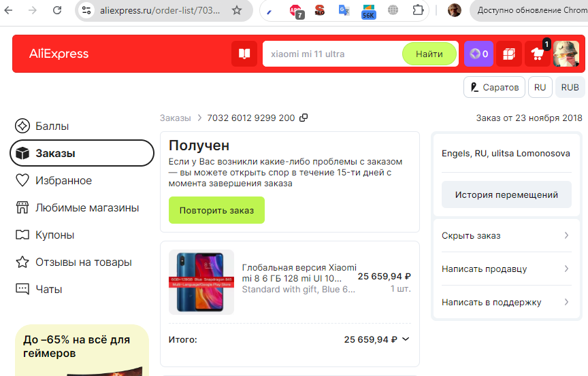Click the Найти search button
This screenshot has width=588, height=376.
tap(429, 54)
